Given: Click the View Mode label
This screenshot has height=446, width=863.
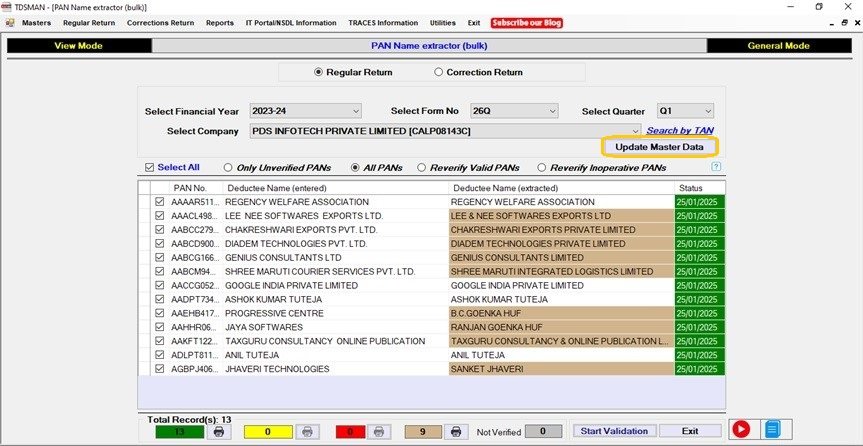Looking at the screenshot, I should [79, 46].
